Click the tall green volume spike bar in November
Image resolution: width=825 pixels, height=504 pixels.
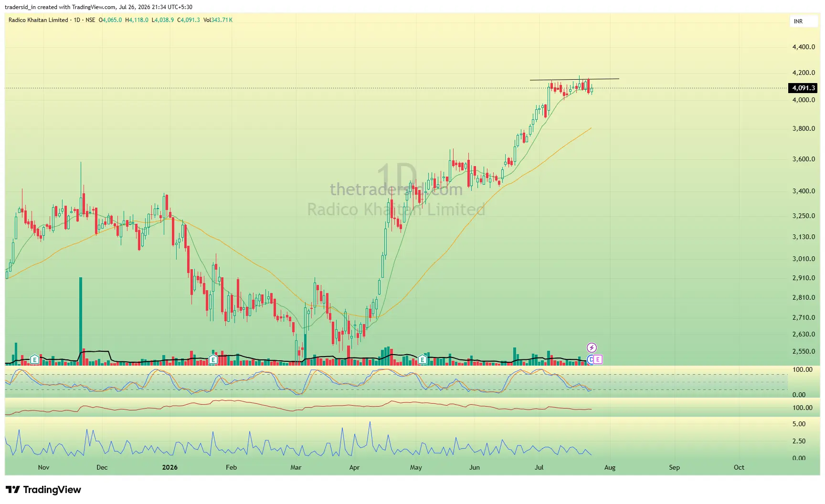coord(81,321)
